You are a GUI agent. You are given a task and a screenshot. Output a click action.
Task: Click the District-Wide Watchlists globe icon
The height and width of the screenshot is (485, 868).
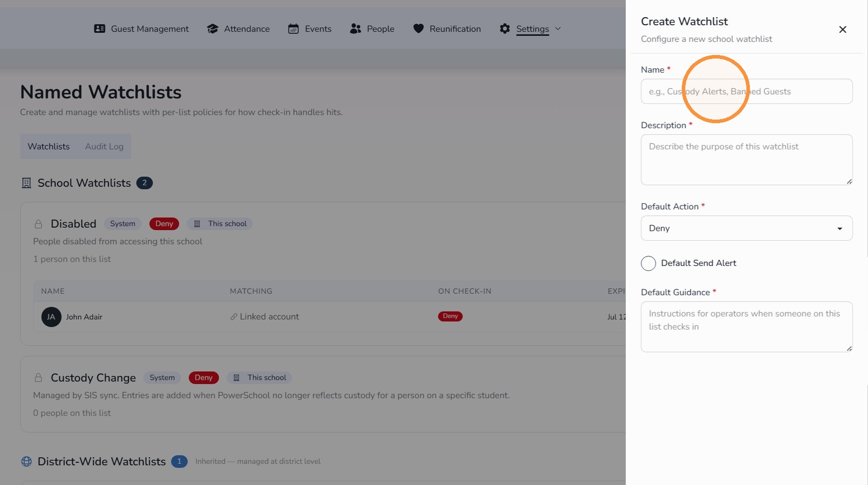click(x=26, y=462)
